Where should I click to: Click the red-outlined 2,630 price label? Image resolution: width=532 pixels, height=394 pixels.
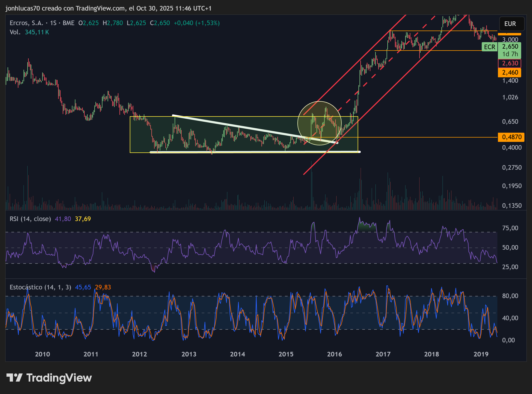[510, 63]
